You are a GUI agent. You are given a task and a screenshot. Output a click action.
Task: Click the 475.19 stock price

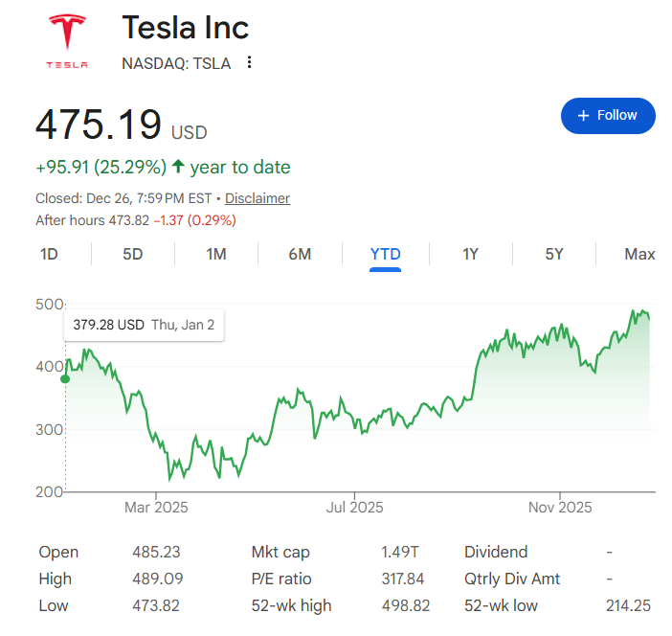click(98, 125)
